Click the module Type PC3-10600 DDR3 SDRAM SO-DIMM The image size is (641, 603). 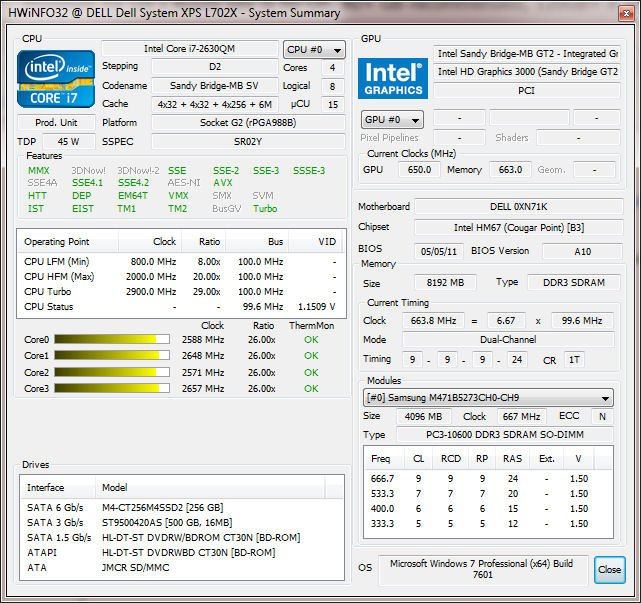pyautogui.click(x=505, y=435)
